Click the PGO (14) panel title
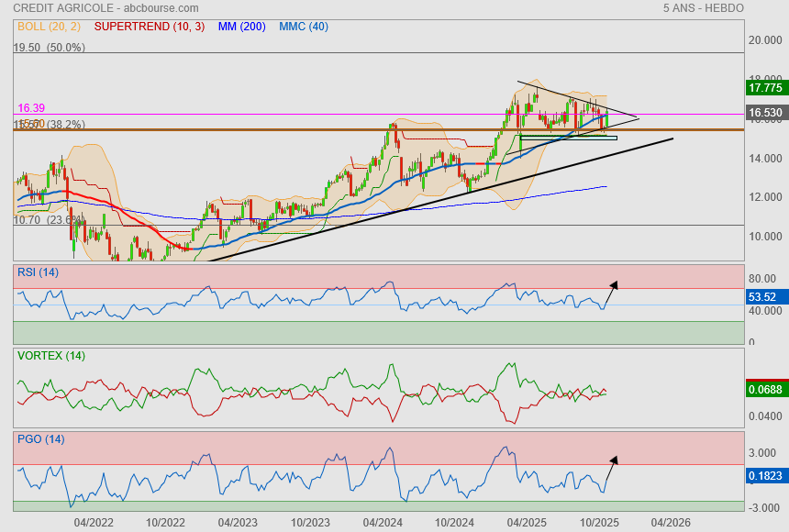The width and height of the screenshot is (789, 532). click(40, 439)
